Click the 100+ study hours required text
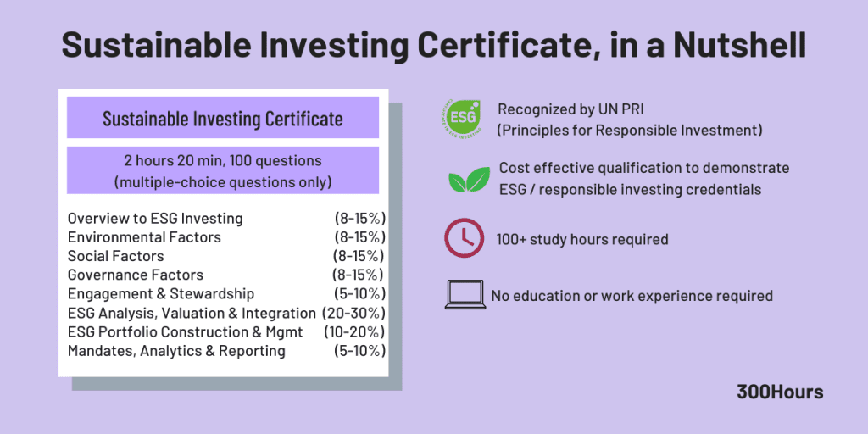This screenshot has height=434, width=868. pyautogui.click(x=582, y=239)
